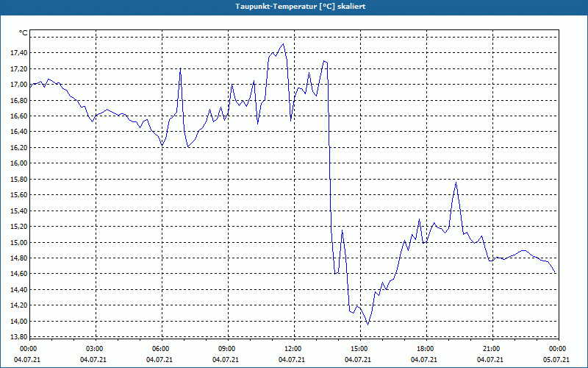The width and height of the screenshot is (588, 368).
Task: Select the 16,60 y-axis value
Action: tap(19, 116)
